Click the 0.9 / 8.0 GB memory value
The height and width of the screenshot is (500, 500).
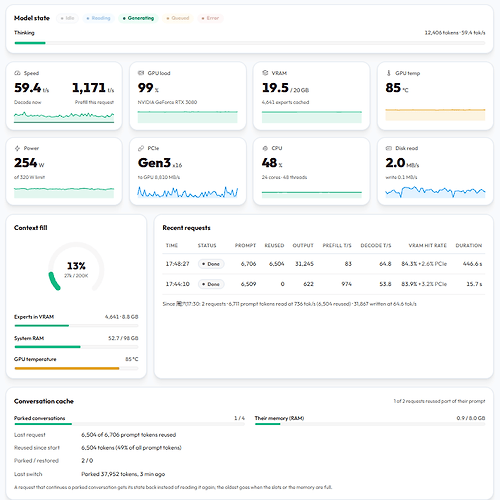(x=471, y=418)
